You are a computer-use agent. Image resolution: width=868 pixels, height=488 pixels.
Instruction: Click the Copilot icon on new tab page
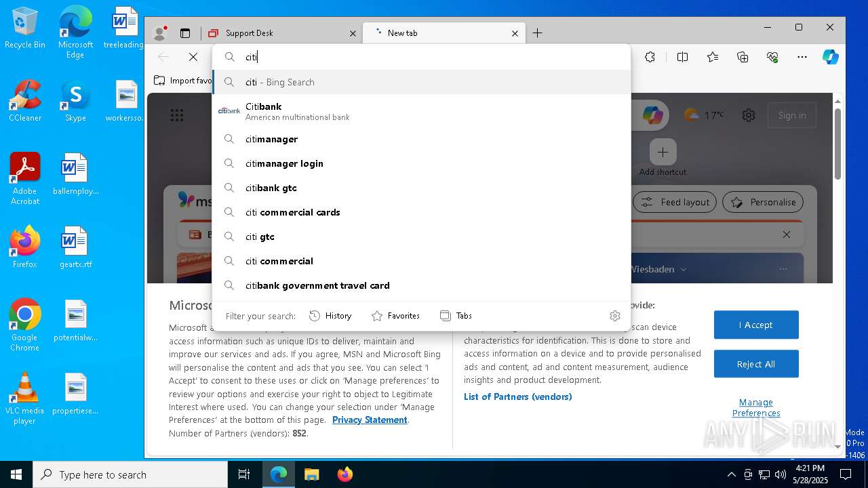coord(652,115)
